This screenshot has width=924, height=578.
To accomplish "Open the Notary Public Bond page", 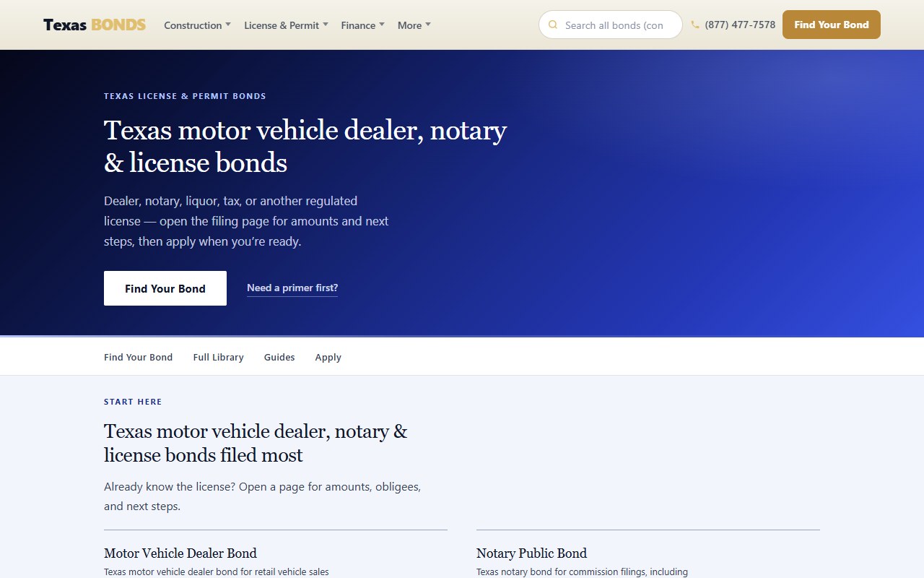I will click(531, 553).
